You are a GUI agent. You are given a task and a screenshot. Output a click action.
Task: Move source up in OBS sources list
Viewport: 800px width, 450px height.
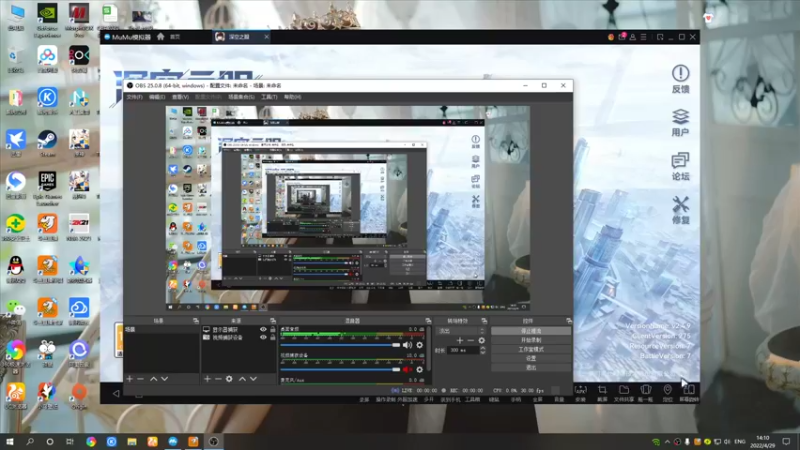tap(242, 379)
